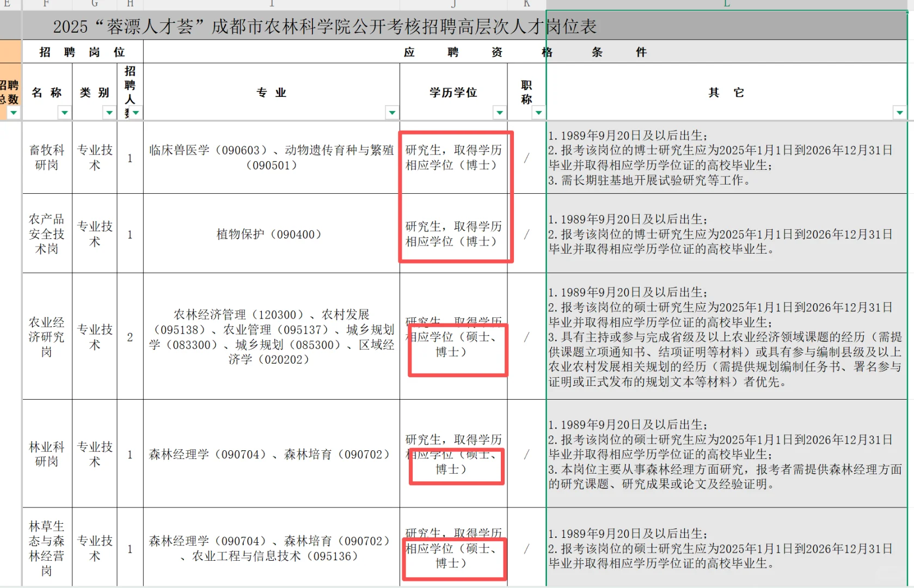Select 职称 slash cell in 林业科研岗 row
The height and width of the screenshot is (588, 914).
point(526,454)
